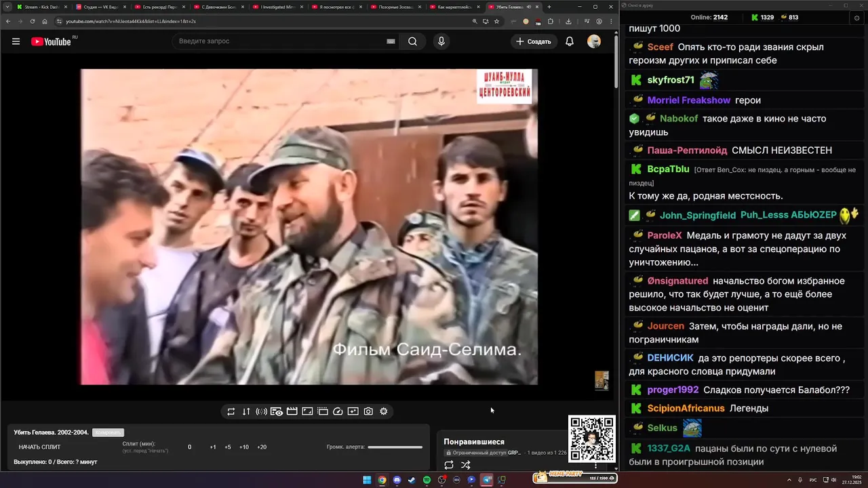The height and width of the screenshot is (488, 868).
Task: Click the video player frame
Action: [x=309, y=227]
